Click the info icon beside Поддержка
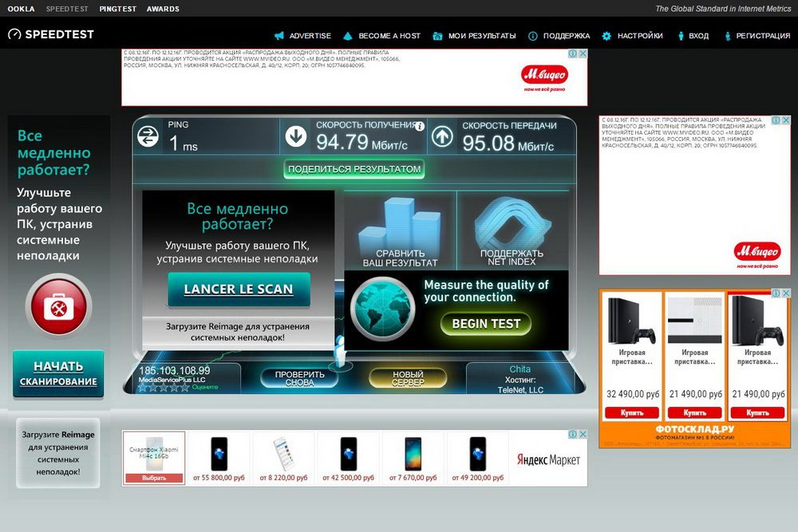Screen dimensions: 798x532 pos(533,36)
